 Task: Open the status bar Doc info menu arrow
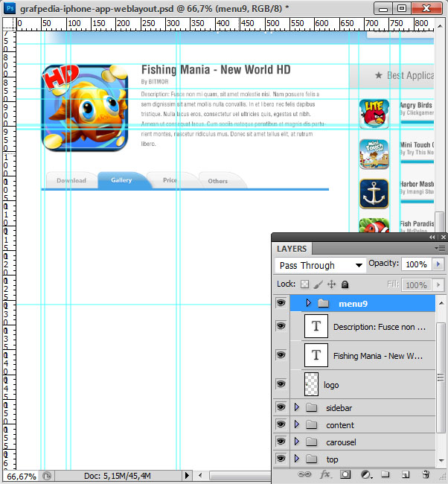[x=187, y=476]
